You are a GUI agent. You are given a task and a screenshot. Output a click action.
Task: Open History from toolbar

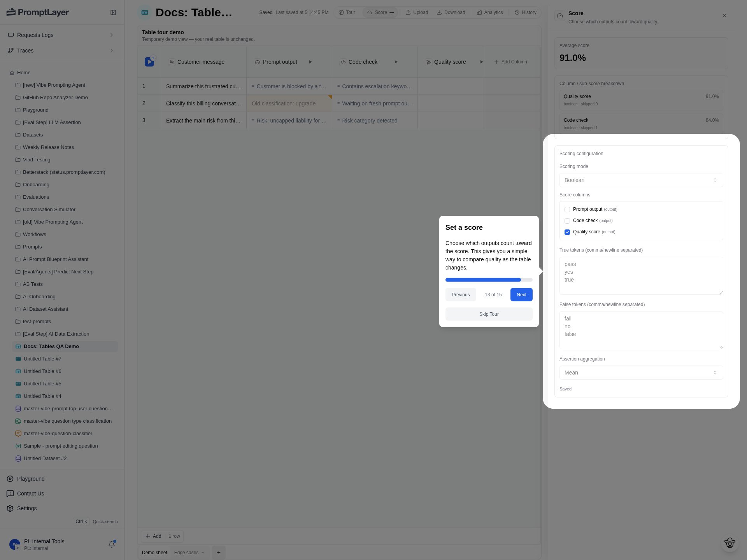(525, 12)
